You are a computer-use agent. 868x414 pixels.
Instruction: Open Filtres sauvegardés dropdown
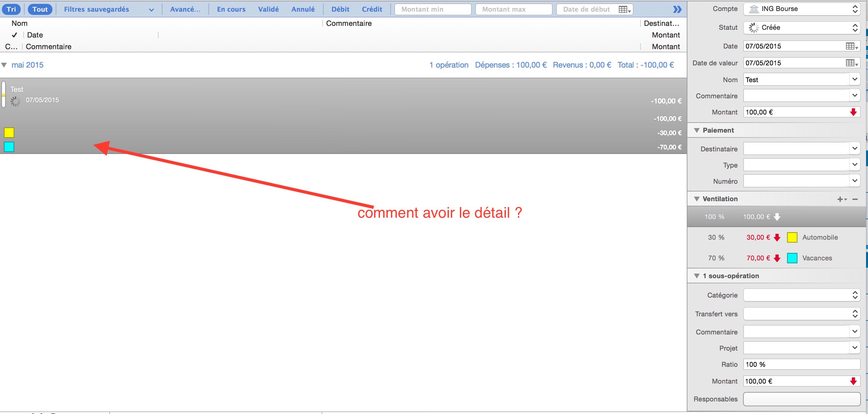[x=109, y=9]
